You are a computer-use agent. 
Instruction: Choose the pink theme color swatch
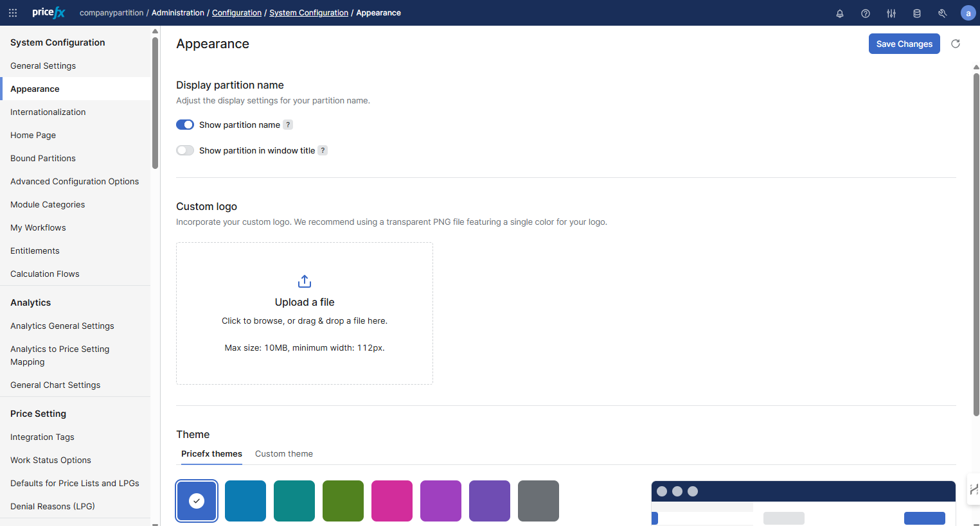[392, 501]
